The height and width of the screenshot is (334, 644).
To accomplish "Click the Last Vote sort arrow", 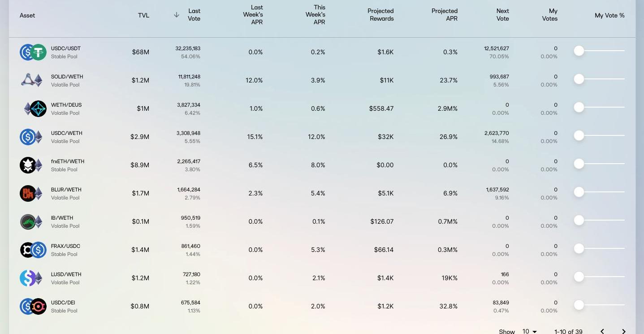I will pos(177,15).
